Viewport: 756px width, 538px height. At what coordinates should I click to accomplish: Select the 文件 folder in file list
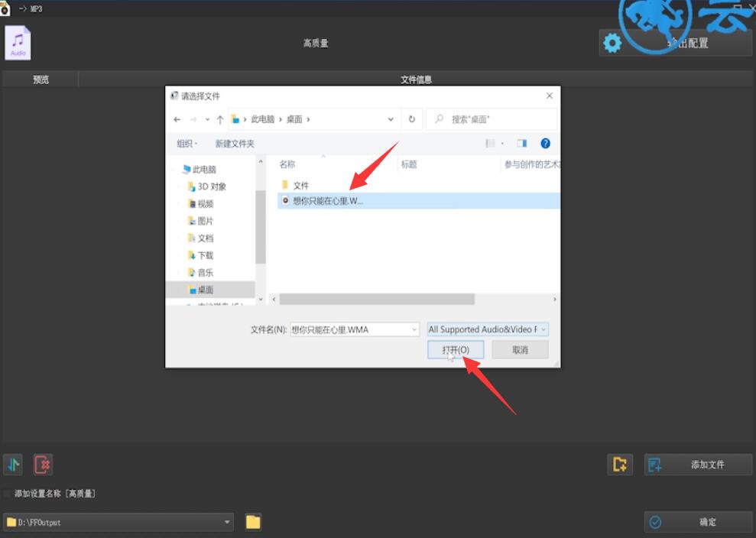click(295, 185)
